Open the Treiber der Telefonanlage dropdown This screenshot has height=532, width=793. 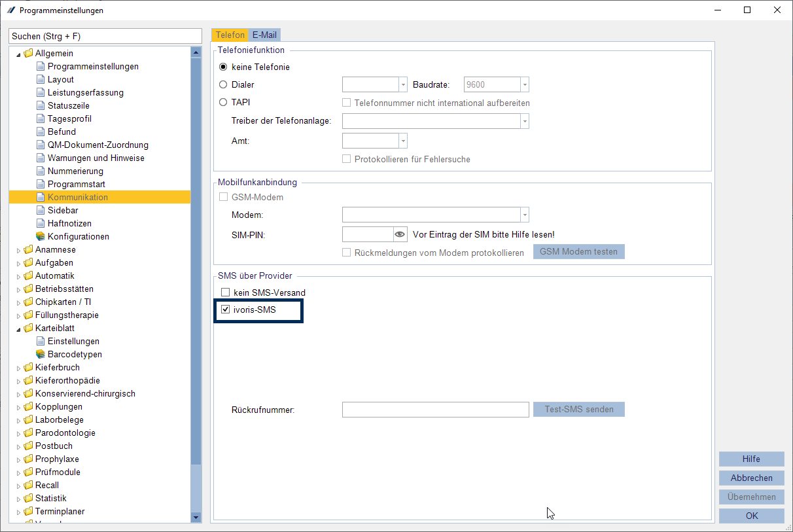(x=524, y=121)
